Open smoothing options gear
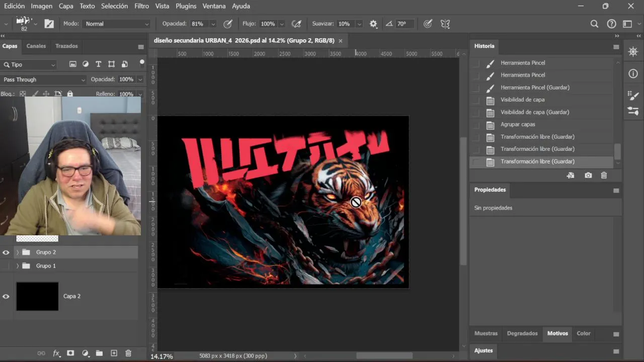Image resolution: width=644 pixels, height=362 pixels. 373,24
